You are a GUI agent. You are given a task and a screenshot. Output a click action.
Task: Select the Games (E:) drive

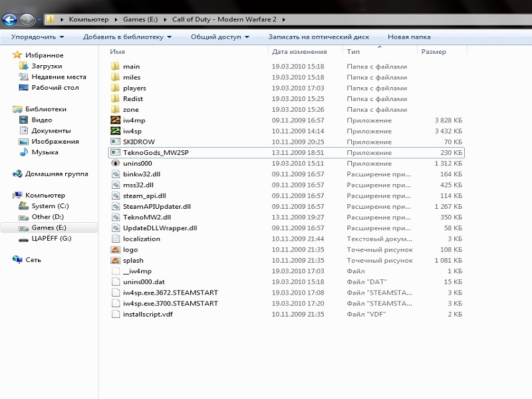49,227
